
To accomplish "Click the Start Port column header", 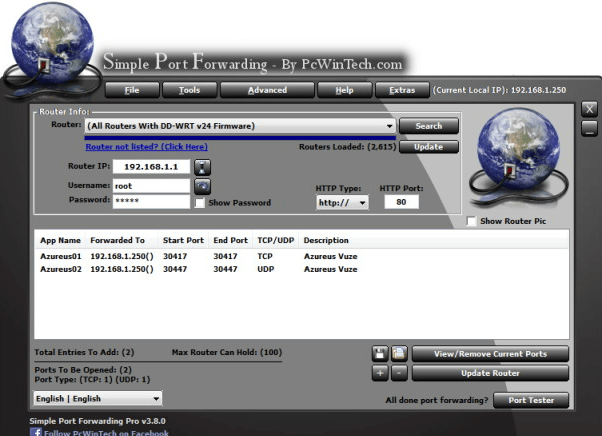I will tap(183, 240).
